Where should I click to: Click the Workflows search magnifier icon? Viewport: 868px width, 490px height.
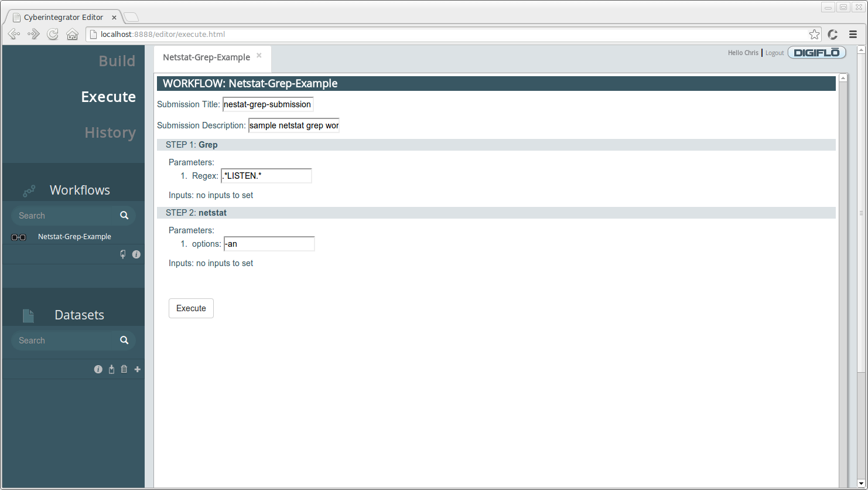124,216
